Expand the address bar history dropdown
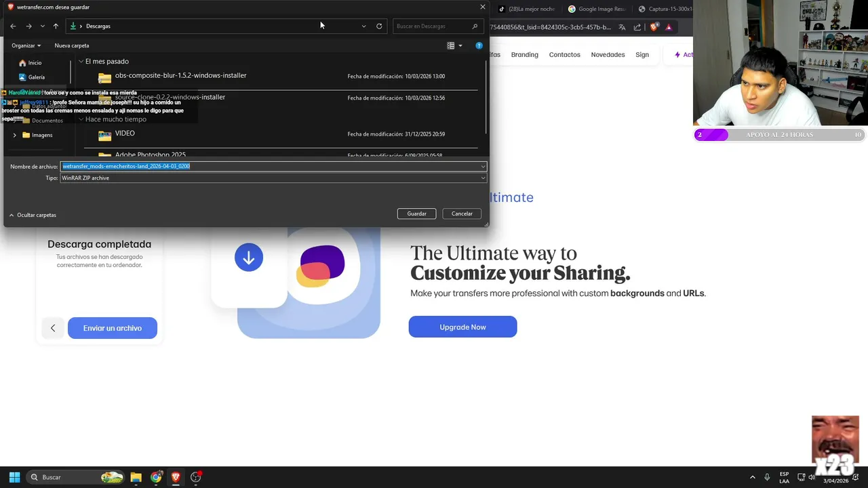Viewport: 868px width, 488px height. coord(363,26)
